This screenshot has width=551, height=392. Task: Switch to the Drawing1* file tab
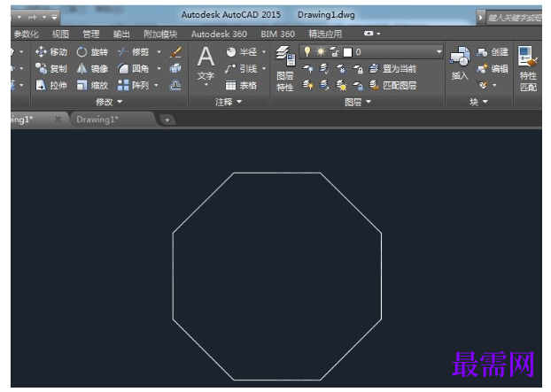(97, 119)
